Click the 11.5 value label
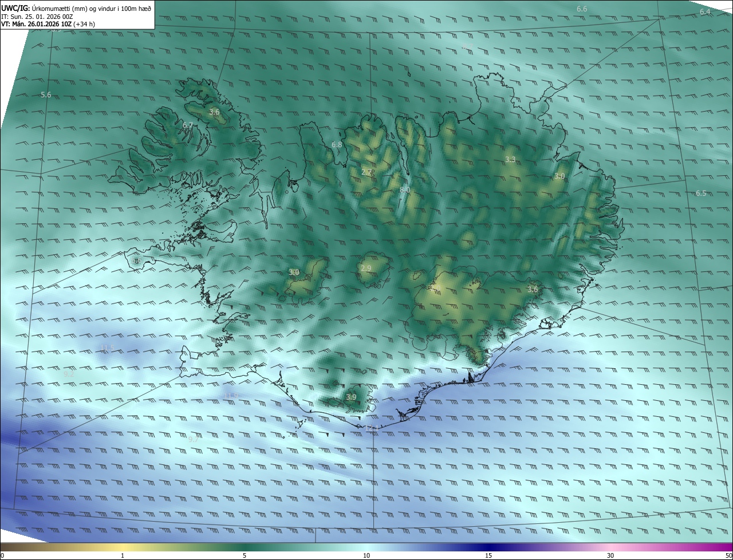 click(x=107, y=348)
